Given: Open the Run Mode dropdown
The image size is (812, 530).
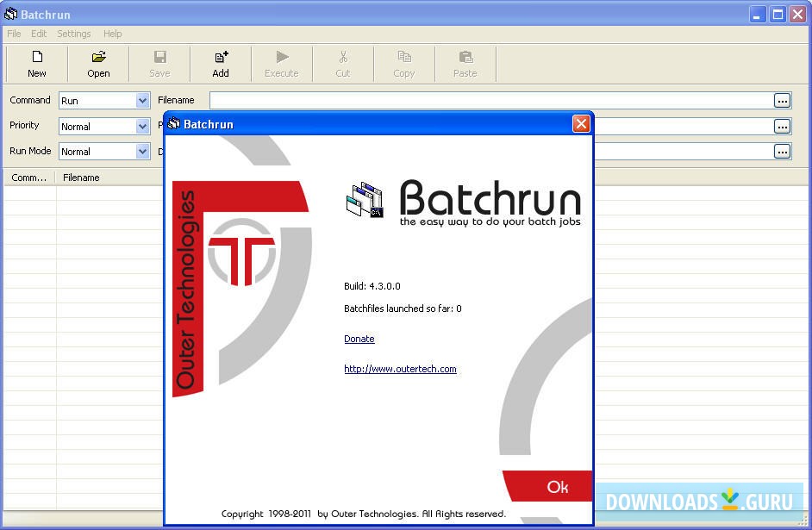Looking at the screenshot, I should point(142,151).
